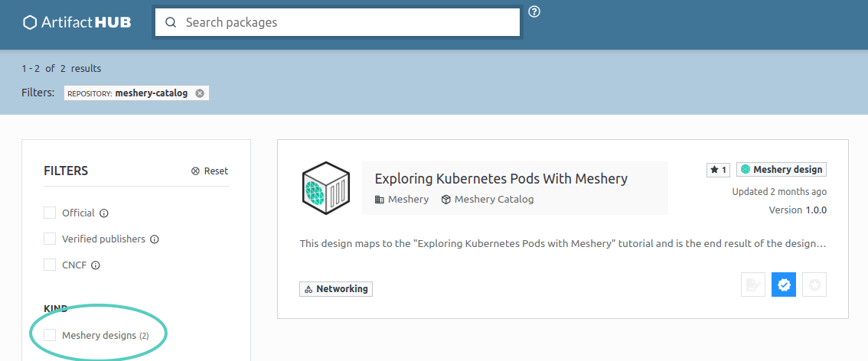Click the Artifact Hub logo
The height and width of the screenshot is (361, 868).
77,22
